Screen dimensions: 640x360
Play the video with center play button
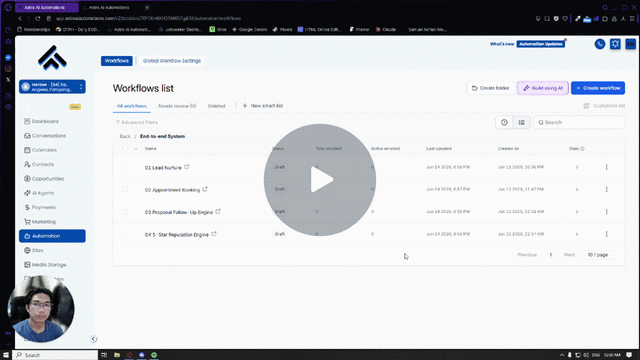(320, 180)
